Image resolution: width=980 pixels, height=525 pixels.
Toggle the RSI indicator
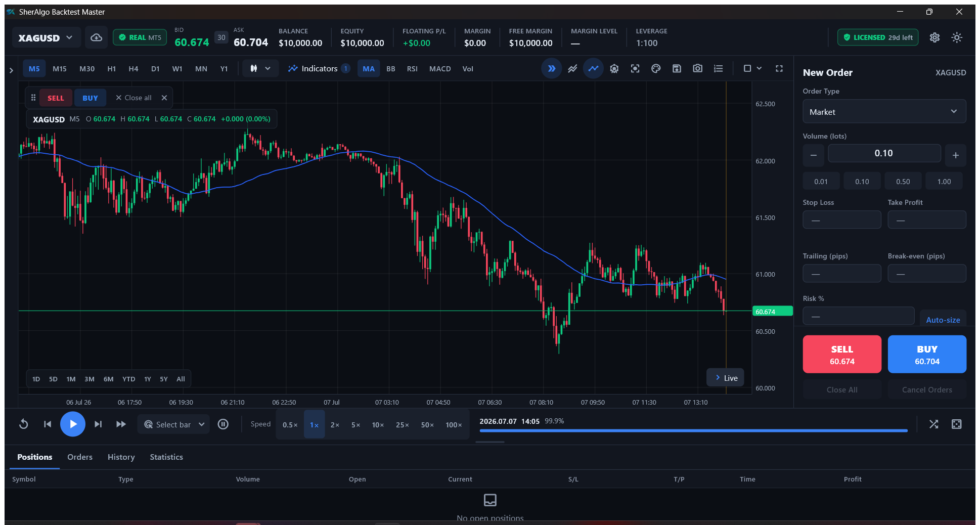412,69
